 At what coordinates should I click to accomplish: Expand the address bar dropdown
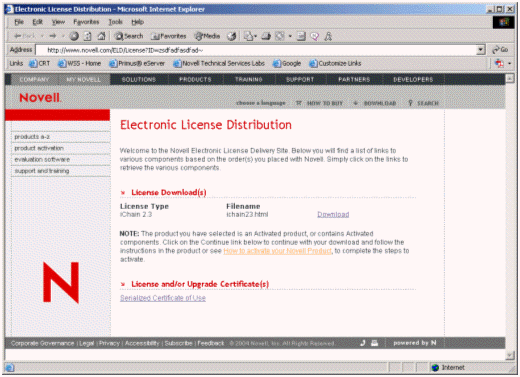coord(480,50)
